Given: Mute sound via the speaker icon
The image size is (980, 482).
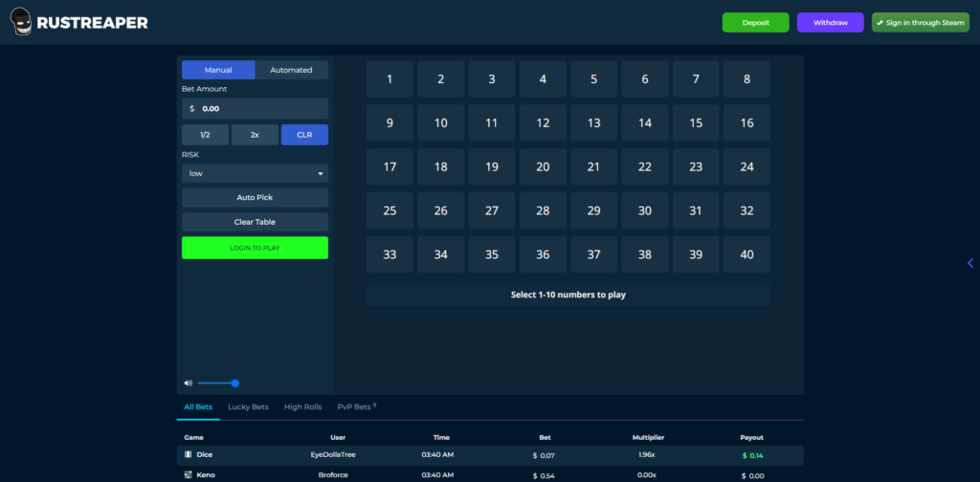Looking at the screenshot, I should click(x=189, y=383).
